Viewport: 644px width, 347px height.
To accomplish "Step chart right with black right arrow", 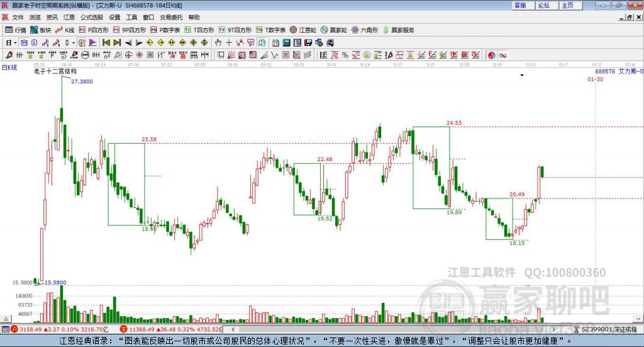I will [139, 43].
